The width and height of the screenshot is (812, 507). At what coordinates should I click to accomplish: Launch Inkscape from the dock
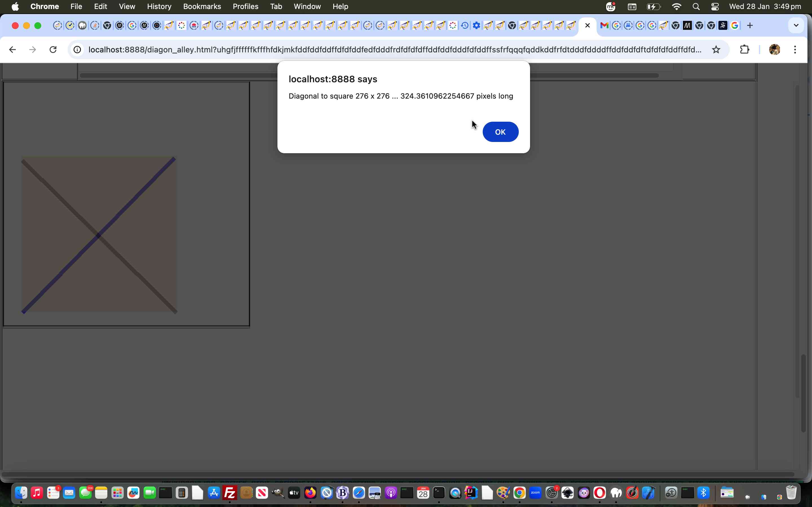[x=568, y=492]
